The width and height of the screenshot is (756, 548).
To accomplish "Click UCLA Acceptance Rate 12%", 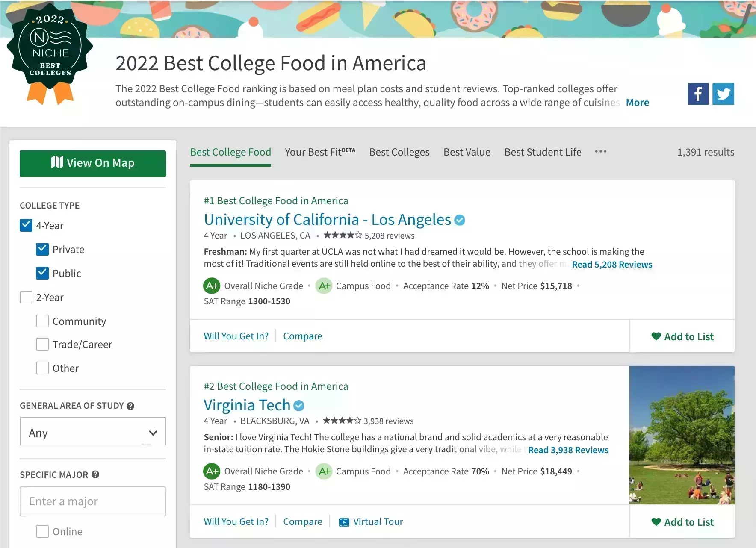I will pyautogui.click(x=446, y=286).
